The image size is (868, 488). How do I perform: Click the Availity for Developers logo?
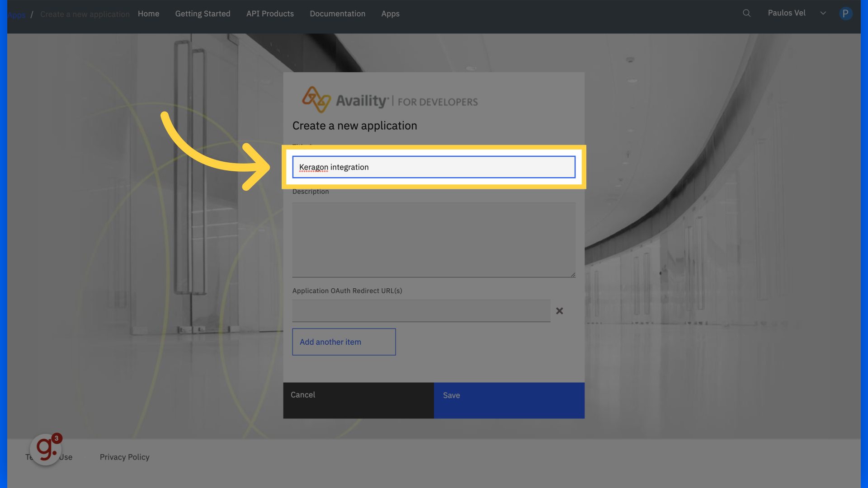point(390,100)
